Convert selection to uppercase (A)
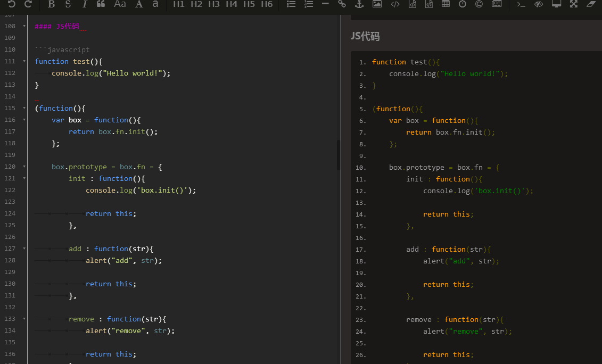 click(x=139, y=4)
